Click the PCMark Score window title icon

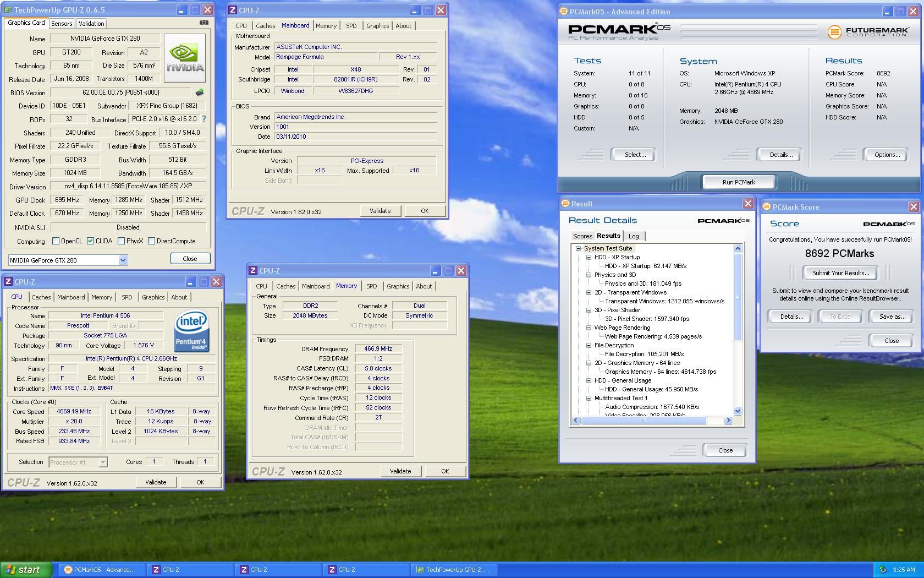[767, 207]
